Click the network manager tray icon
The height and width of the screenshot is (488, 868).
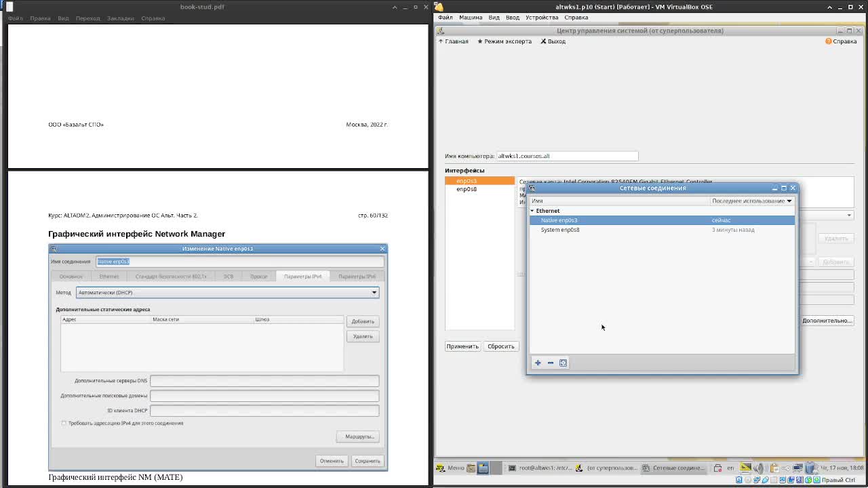click(799, 468)
